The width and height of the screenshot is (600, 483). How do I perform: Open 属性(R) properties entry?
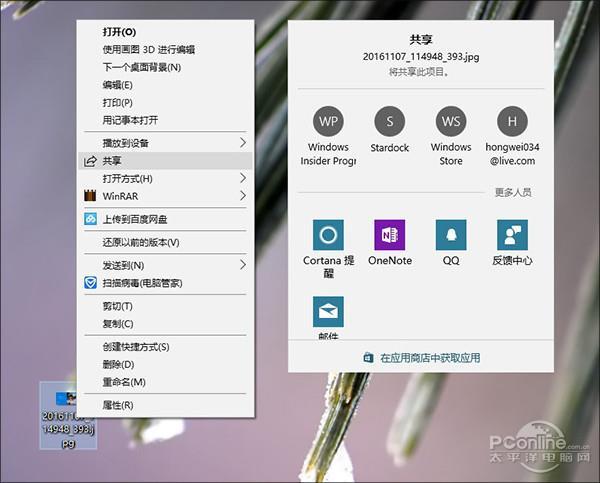click(165, 405)
